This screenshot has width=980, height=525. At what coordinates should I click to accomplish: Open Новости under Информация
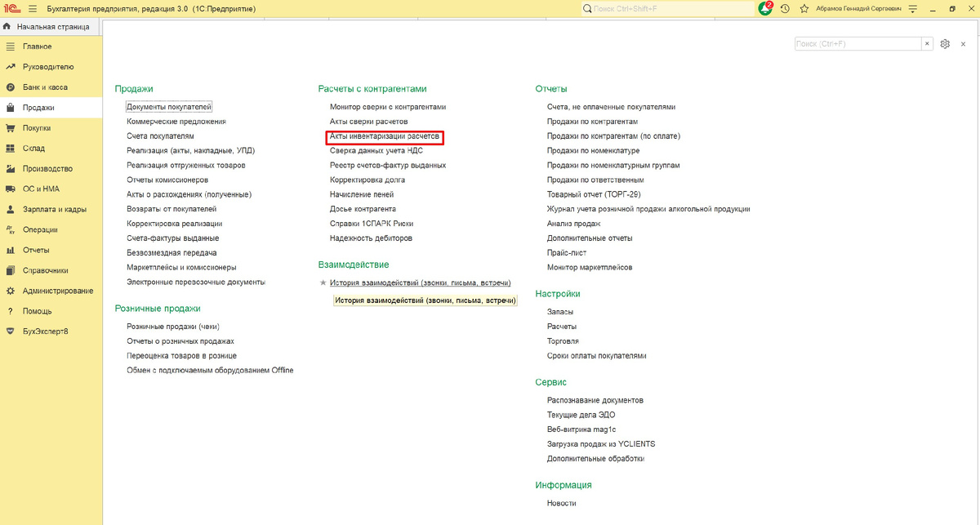(561, 503)
